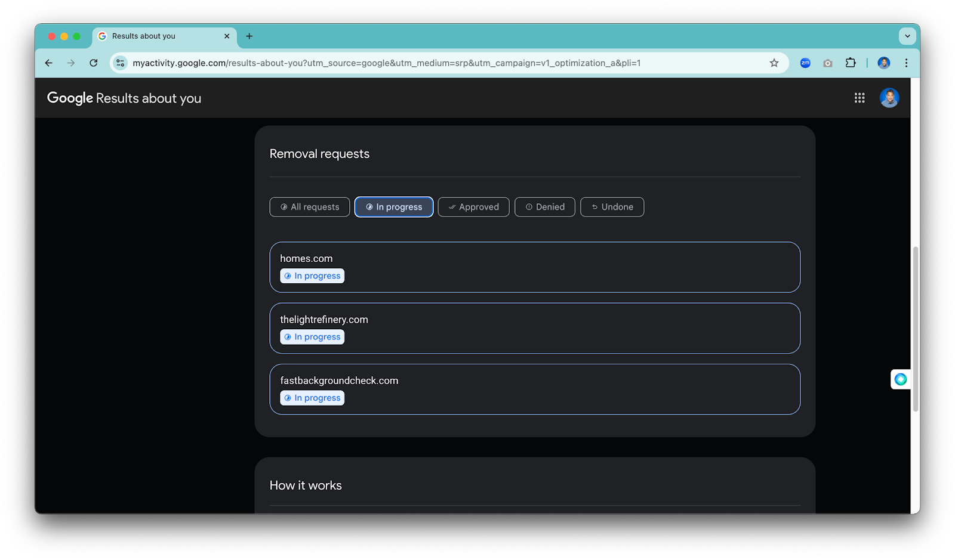955x560 pixels.
Task: Click In progress badge under homes.com
Action: (x=312, y=276)
